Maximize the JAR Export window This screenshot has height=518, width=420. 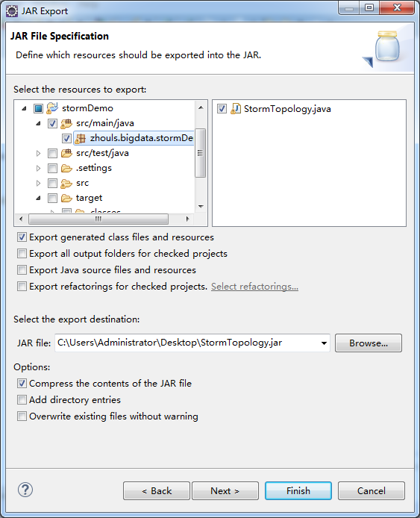pos(369,7)
